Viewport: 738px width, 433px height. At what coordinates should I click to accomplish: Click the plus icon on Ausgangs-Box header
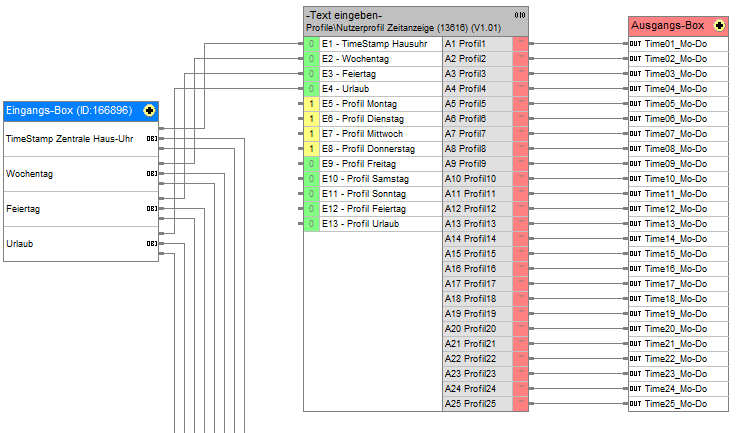[x=719, y=26]
